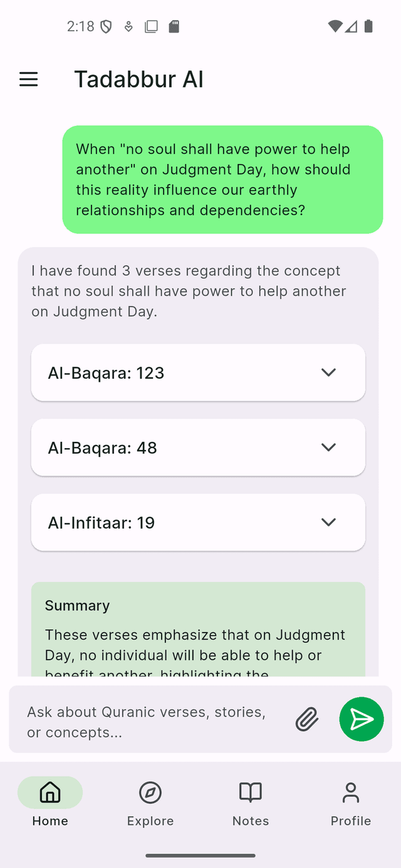Viewport: 401px width, 868px height.
Task: Select the green user question bubble
Action: coord(222,180)
